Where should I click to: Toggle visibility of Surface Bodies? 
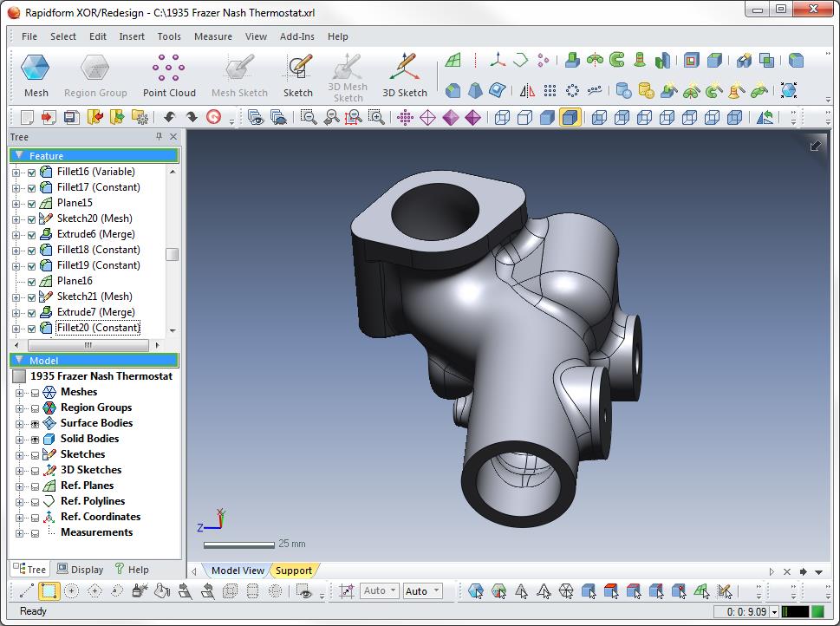35,424
